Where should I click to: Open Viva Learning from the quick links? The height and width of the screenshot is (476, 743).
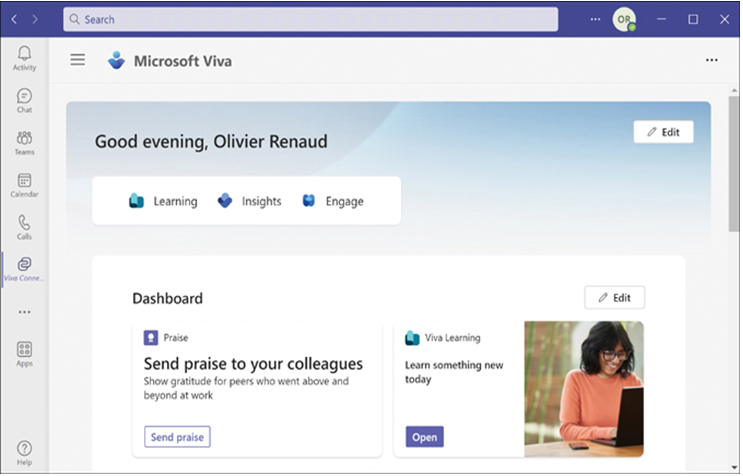pyautogui.click(x=163, y=201)
